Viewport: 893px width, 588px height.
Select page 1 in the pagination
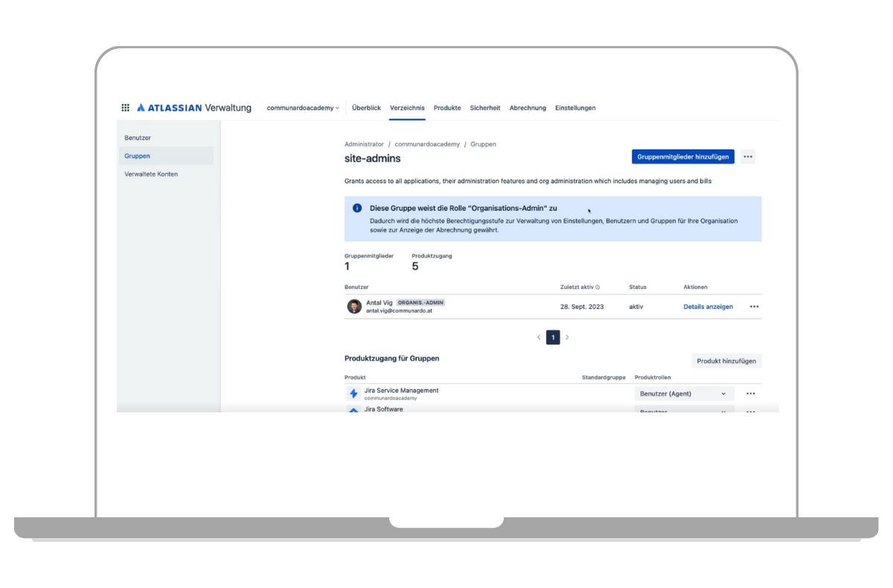click(553, 337)
